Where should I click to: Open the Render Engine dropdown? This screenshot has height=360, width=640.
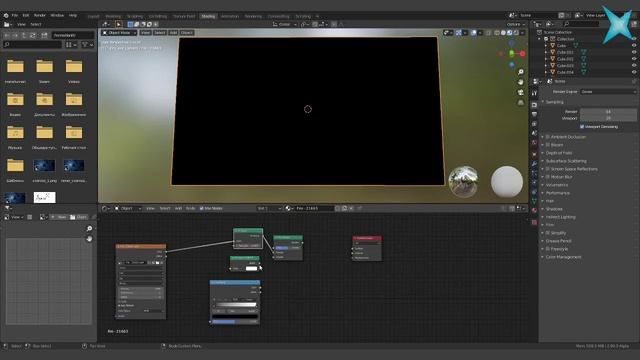click(609, 92)
